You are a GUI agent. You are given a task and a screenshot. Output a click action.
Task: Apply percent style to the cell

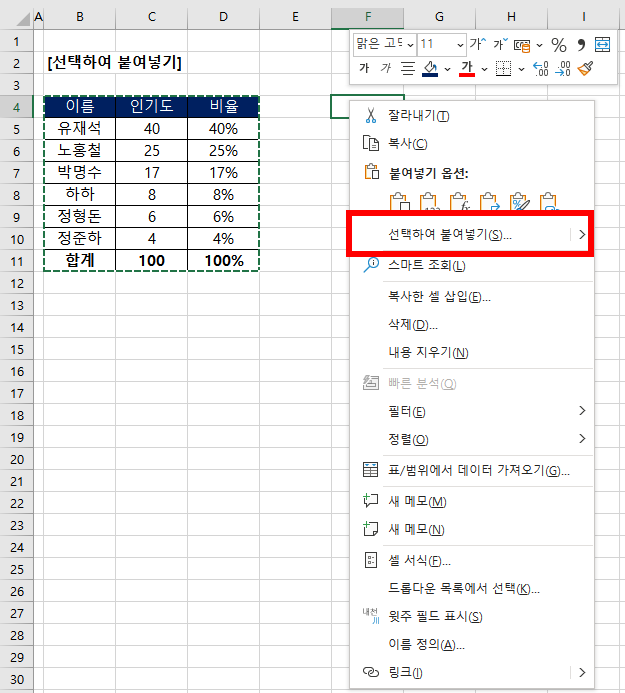tap(559, 45)
